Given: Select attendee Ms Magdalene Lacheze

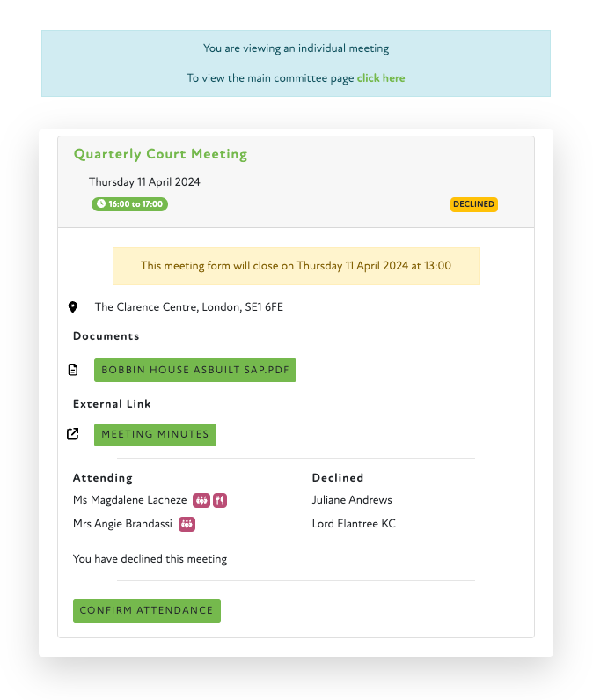Looking at the screenshot, I should [x=130, y=500].
